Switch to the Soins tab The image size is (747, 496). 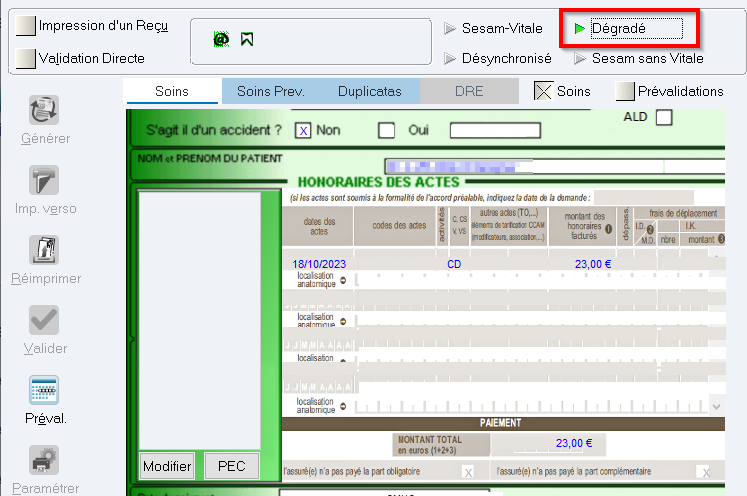click(x=172, y=91)
